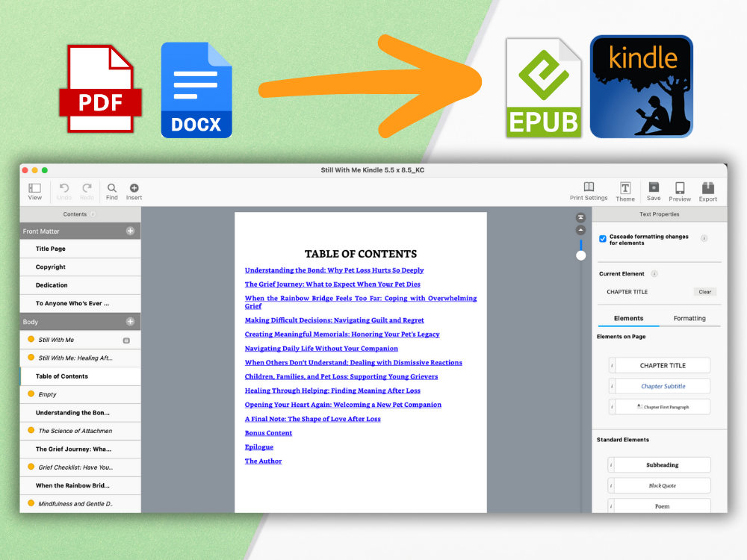Follow 'Understanding the Bond' contents link
Viewport: 747px width, 560px height.
click(x=334, y=270)
